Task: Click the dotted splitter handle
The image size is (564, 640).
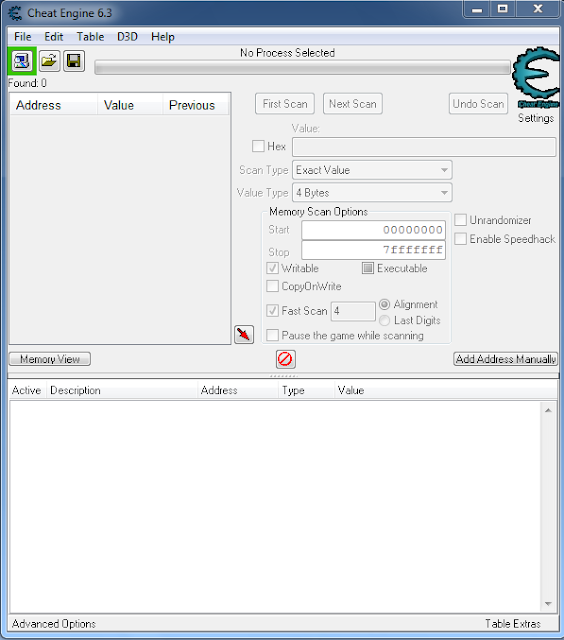Action: (284, 376)
